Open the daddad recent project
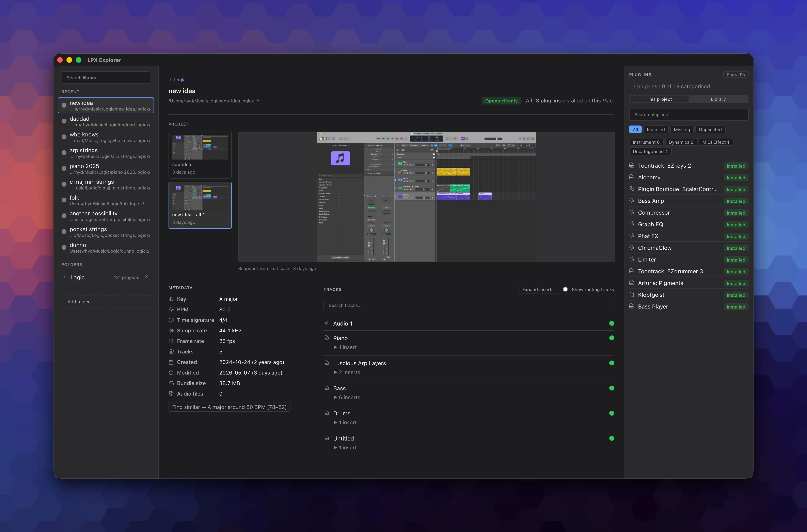 click(106, 121)
